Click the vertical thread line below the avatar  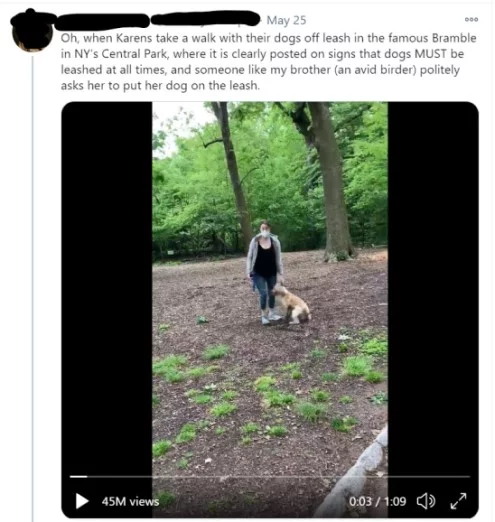pos(33,288)
